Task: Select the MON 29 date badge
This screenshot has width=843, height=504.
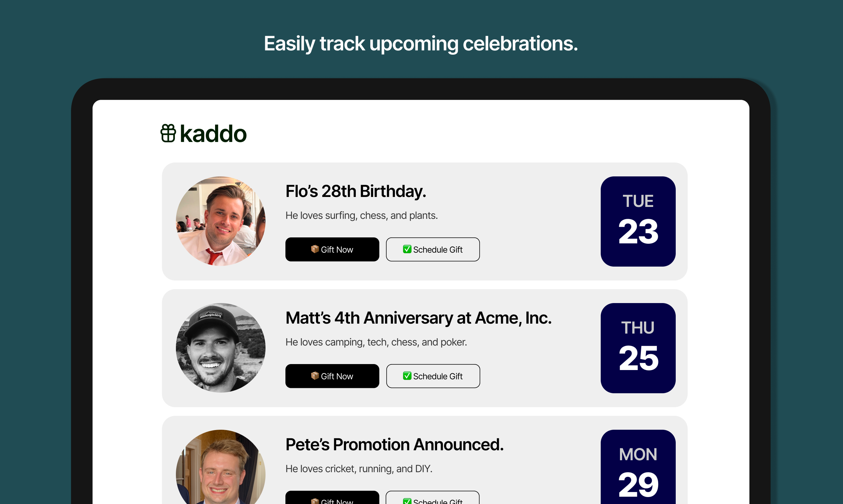Action: 638,467
